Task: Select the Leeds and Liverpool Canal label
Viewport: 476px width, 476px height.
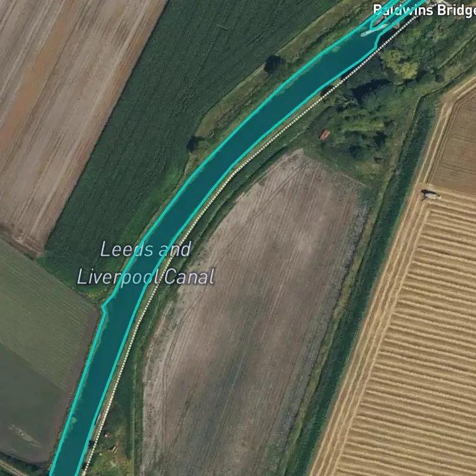Action: 146,263
